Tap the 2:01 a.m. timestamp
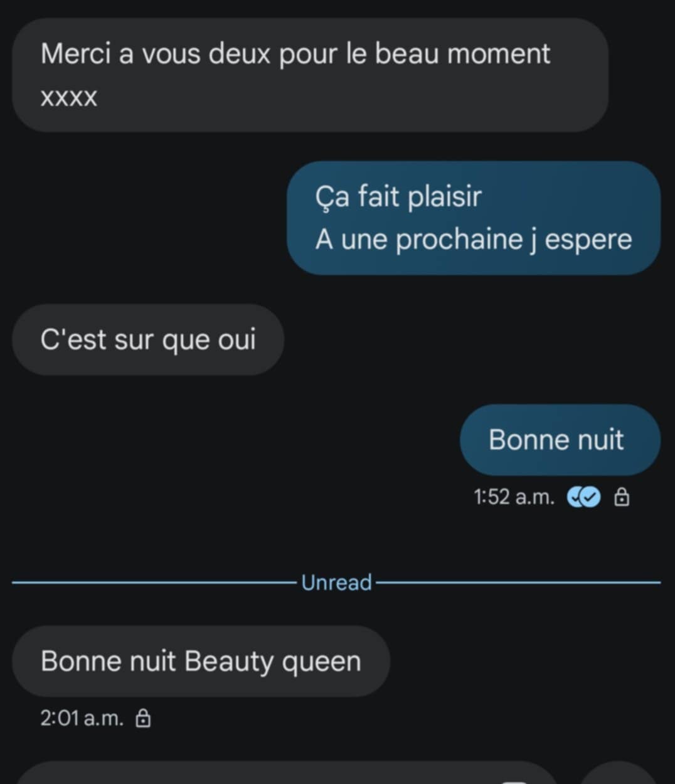Screen dimensions: 675x784 click(x=82, y=718)
